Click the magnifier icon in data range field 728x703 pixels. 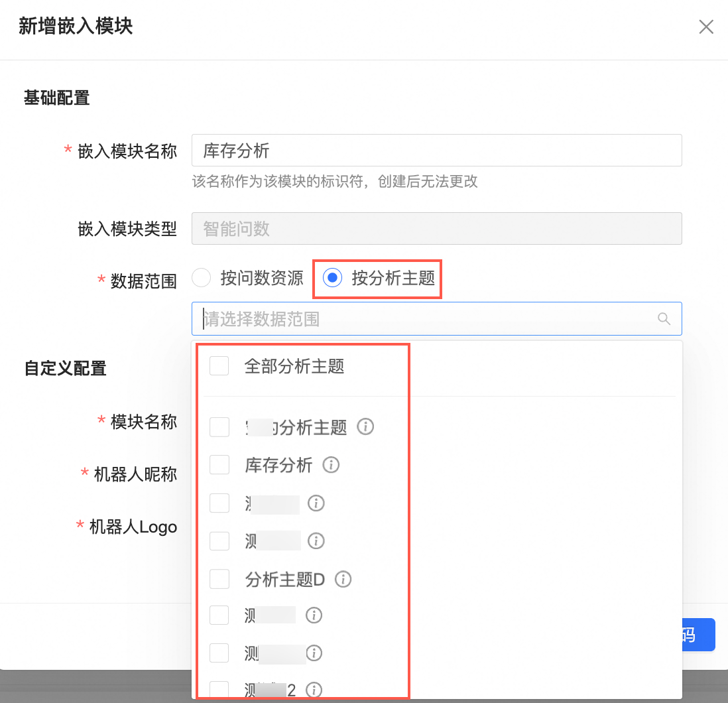pos(664,319)
